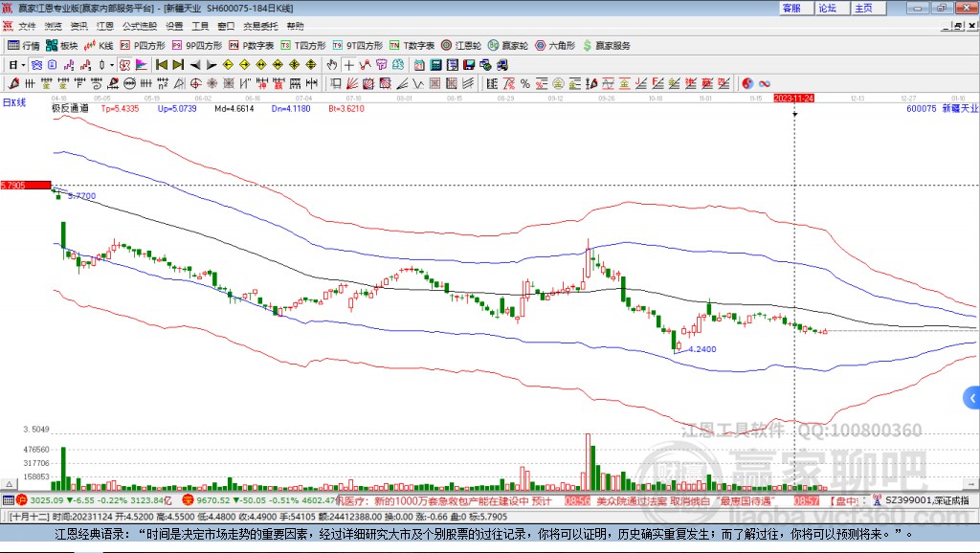Open the T数字表 number table

pos(413,45)
